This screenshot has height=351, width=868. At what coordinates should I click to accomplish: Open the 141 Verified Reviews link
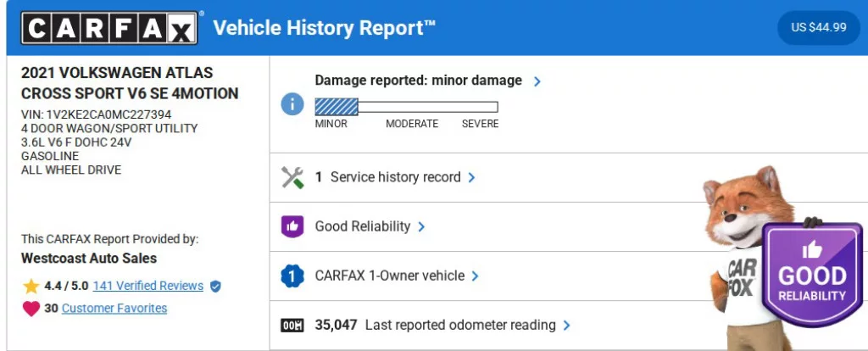click(147, 286)
